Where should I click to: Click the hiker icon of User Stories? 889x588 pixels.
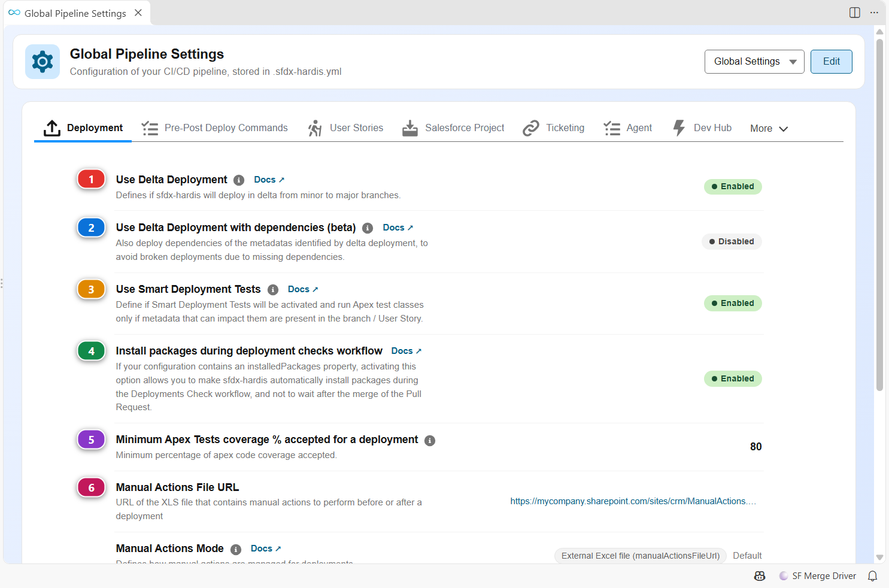(x=315, y=128)
